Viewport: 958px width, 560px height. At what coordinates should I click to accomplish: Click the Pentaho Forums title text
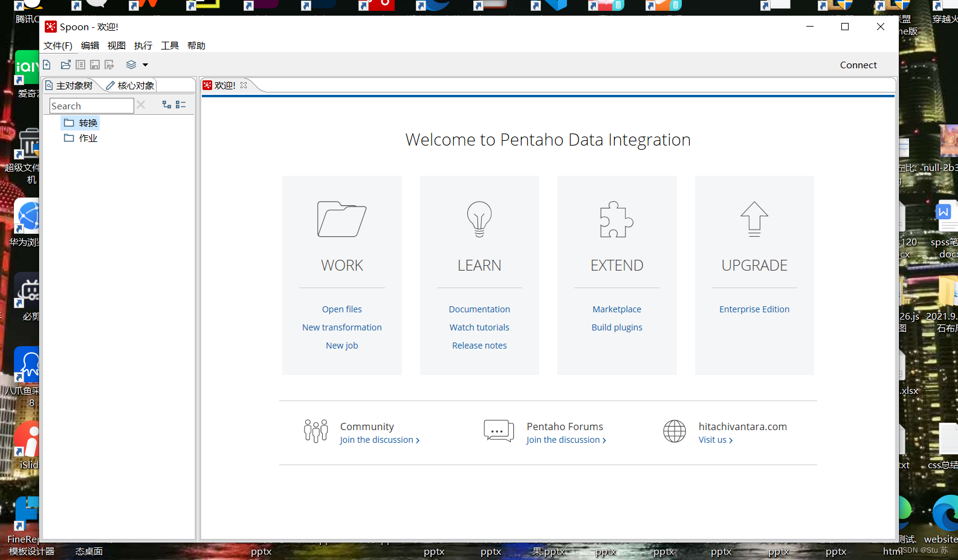pyautogui.click(x=565, y=426)
